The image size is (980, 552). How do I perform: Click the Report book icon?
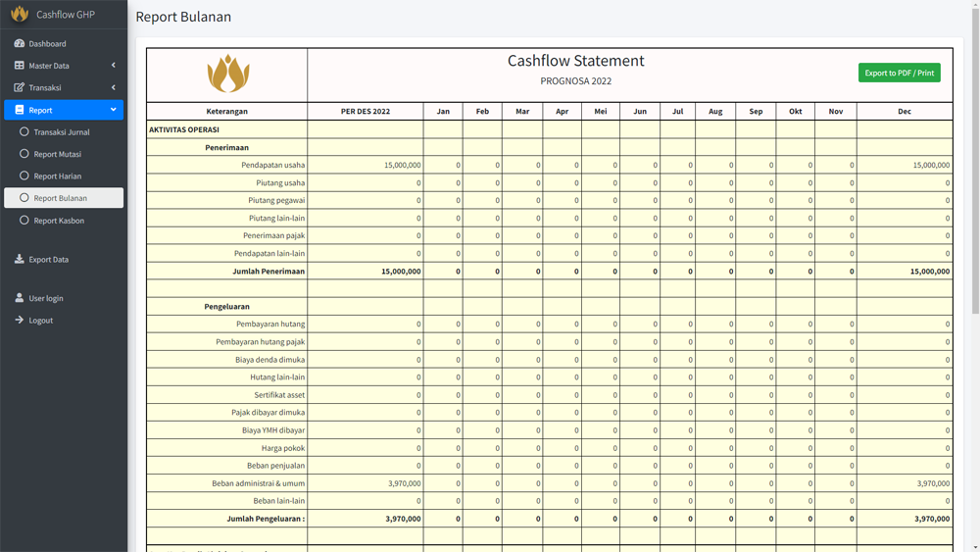[x=19, y=110]
